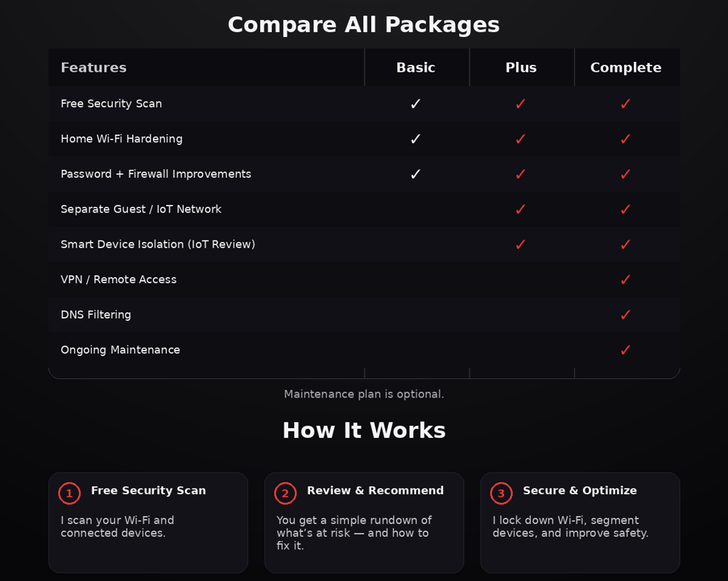Click the Ongoing Maintenance feature row label

pyautogui.click(x=120, y=350)
